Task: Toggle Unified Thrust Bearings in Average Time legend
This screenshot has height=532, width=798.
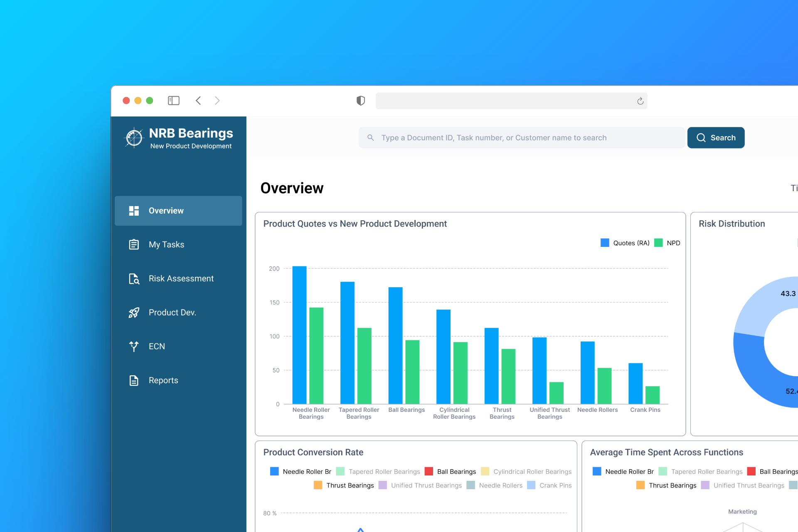Action: tap(743, 485)
